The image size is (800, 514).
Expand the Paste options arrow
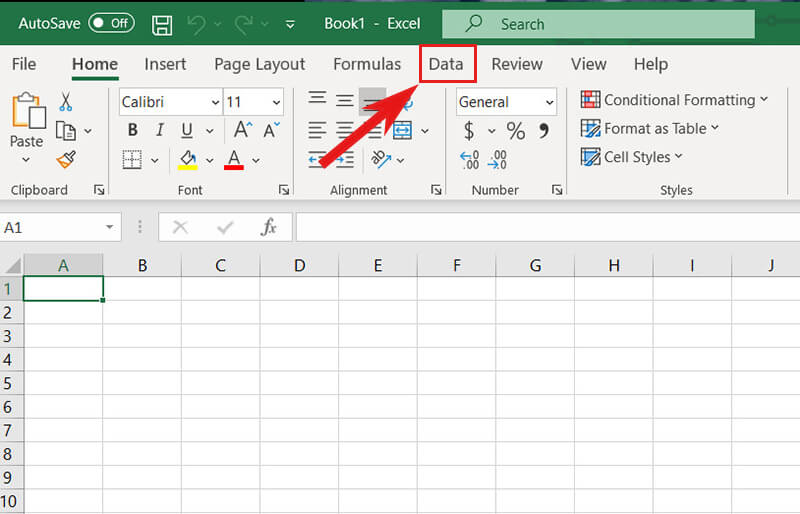[26, 160]
